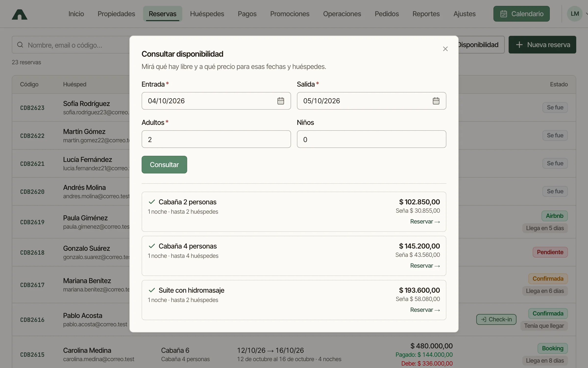The image size is (588, 368).
Task: Click the LM user avatar
Action: pyautogui.click(x=575, y=14)
